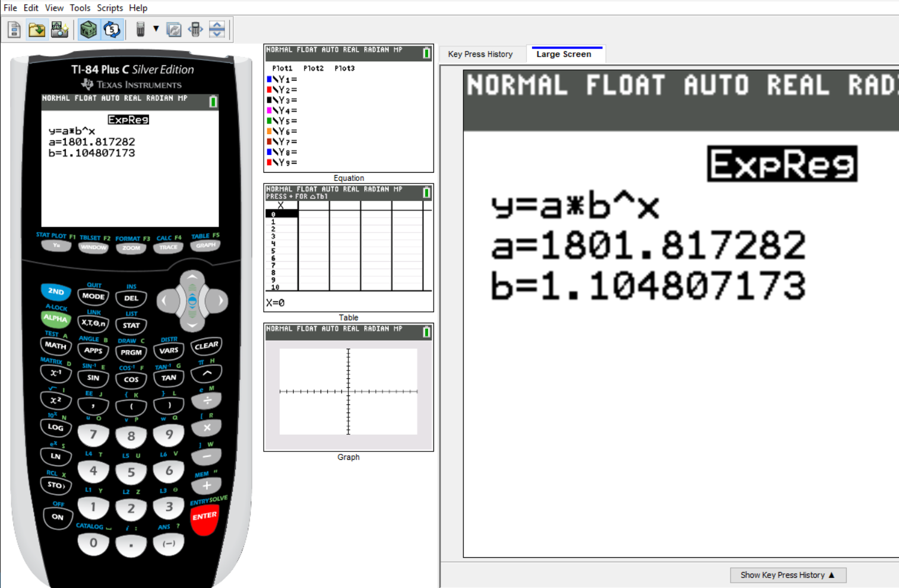The image size is (899, 588).
Task: Click the red ENTER key
Action: pyautogui.click(x=205, y=519)
